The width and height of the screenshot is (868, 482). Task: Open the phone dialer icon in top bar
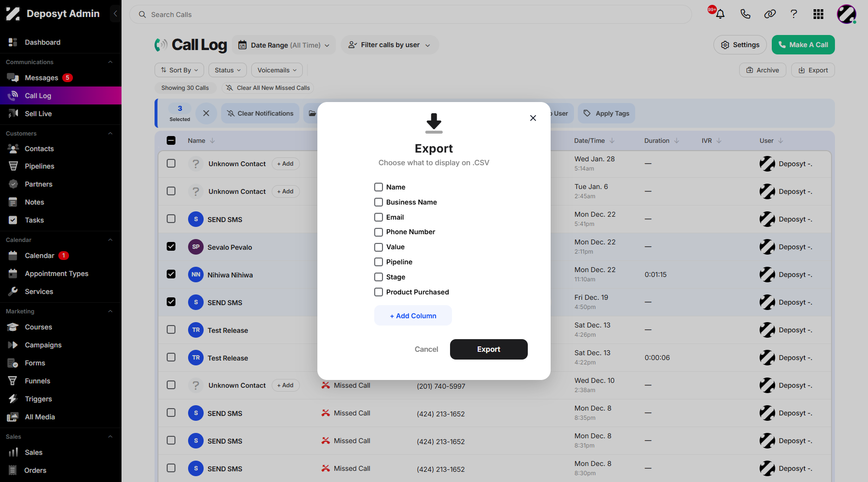pos(745,14)
